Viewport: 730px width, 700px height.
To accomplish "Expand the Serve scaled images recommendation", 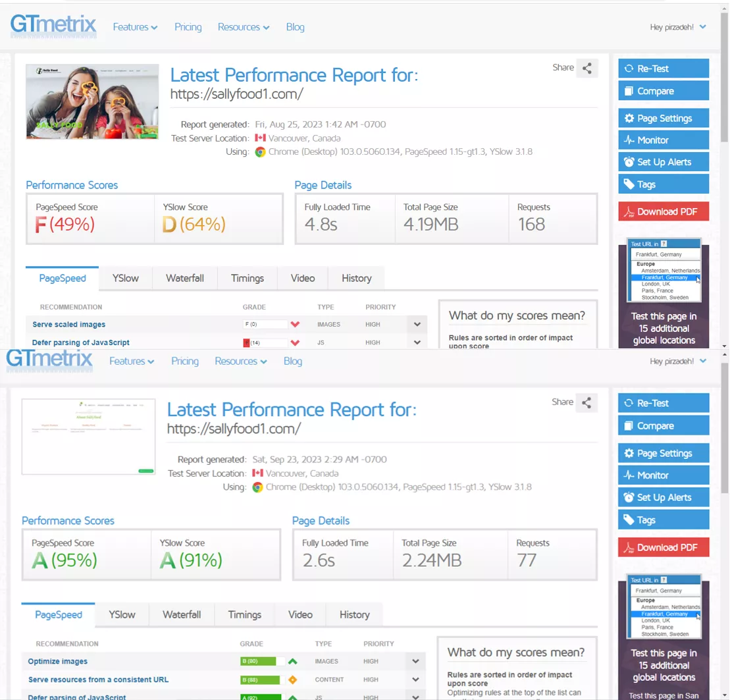I will click(417, 324).
